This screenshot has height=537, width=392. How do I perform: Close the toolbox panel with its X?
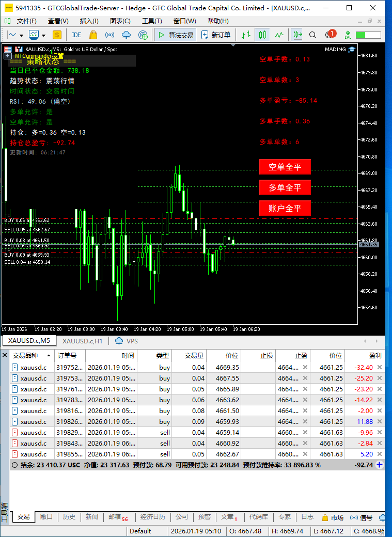[5, 355]
